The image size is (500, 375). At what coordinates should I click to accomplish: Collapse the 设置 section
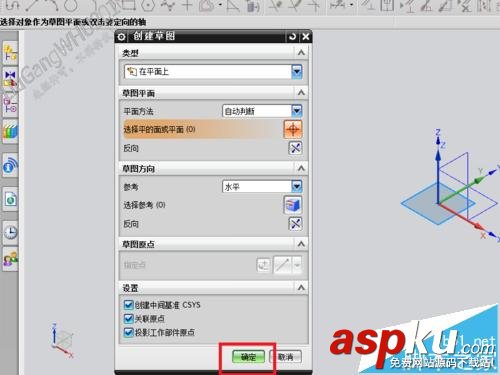point(301,287)
